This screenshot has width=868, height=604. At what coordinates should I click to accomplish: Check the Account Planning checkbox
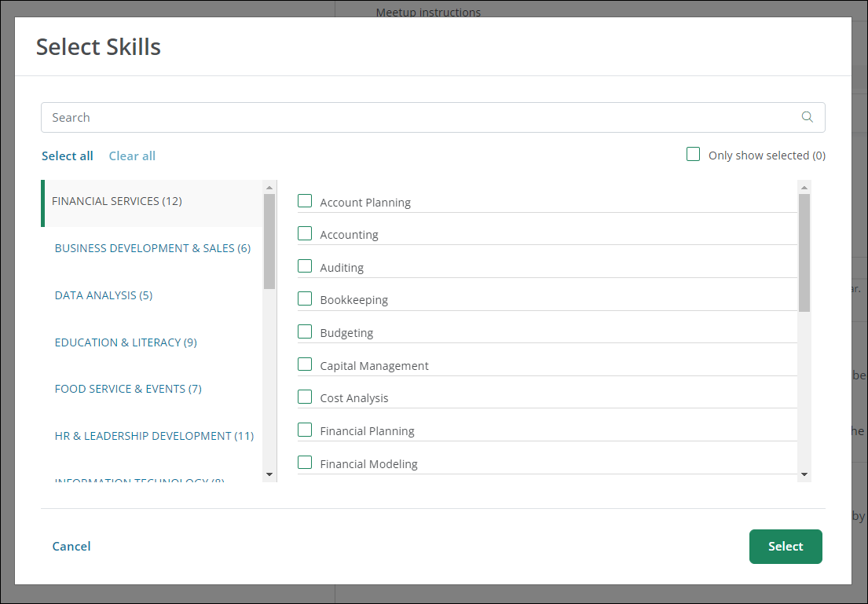(x=305, y=201)
